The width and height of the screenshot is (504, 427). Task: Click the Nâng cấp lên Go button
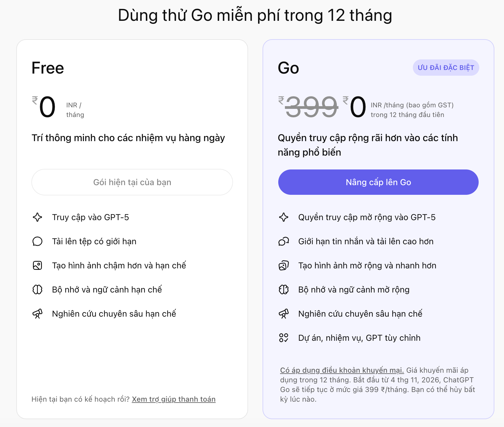pyautogui.click(x=378, y=182)
